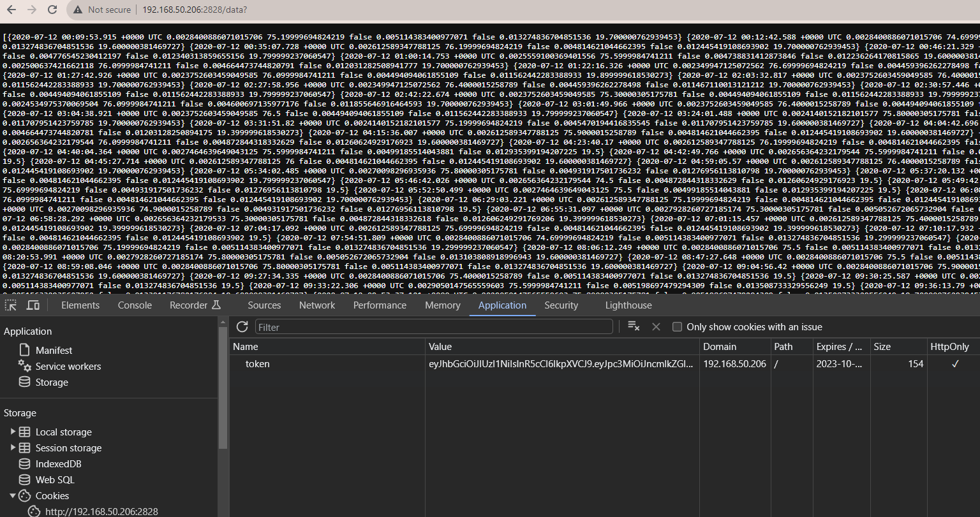The width and height of the screenshot is (980, 517).
Task: Reload the page with the refresh icon
Action: coord(52,10)
